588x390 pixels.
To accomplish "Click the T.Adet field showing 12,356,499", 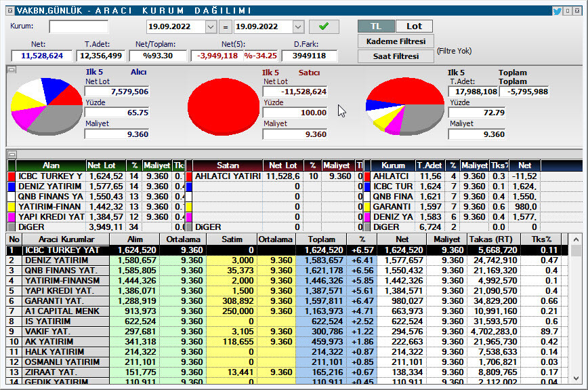I will 101,56.
